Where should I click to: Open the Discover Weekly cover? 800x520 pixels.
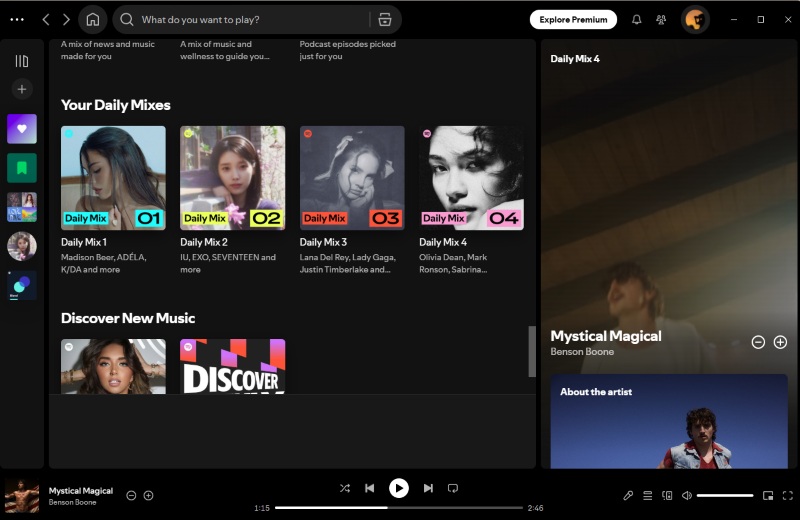(x=233, y=366)
